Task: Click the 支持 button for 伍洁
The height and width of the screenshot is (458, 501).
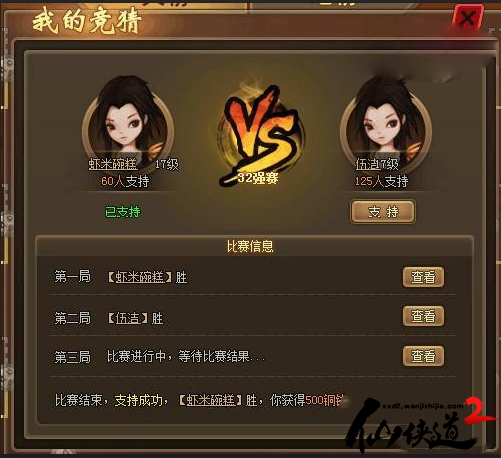Action: pos(383,212)
